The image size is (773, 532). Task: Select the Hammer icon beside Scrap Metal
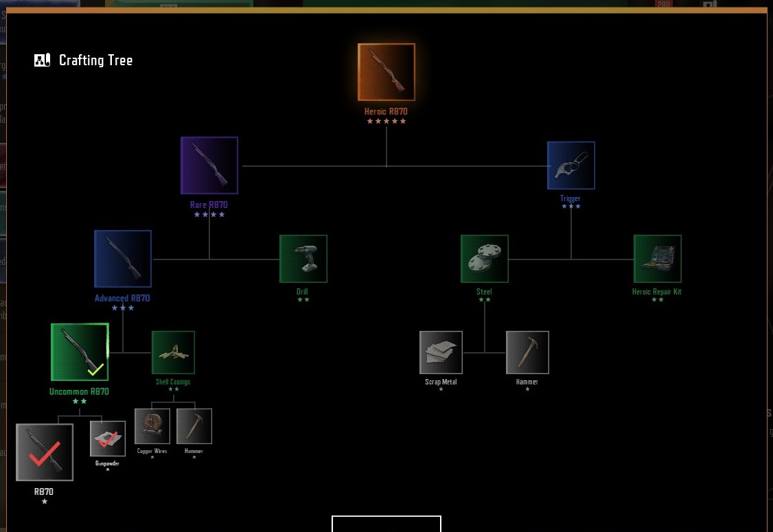pyautogui.click(x=527, y=352)
